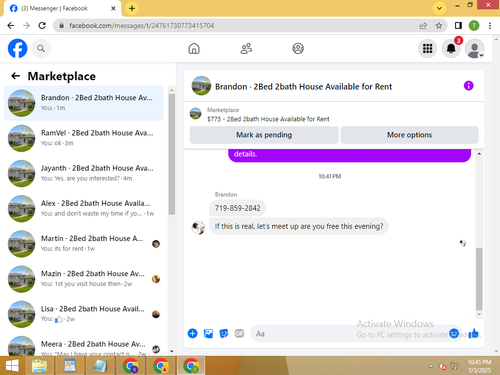
Task: Open Mazin conversation in list
Action: coord(84,279)
